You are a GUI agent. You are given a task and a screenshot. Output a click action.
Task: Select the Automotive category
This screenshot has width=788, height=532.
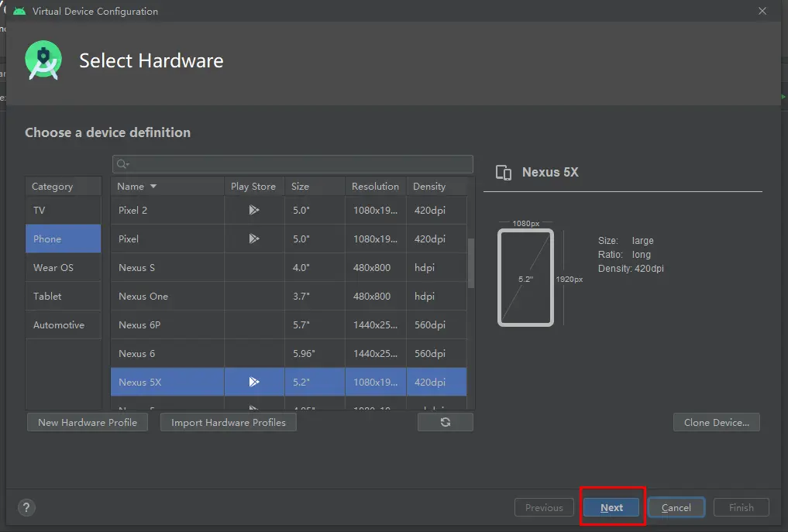64,324
